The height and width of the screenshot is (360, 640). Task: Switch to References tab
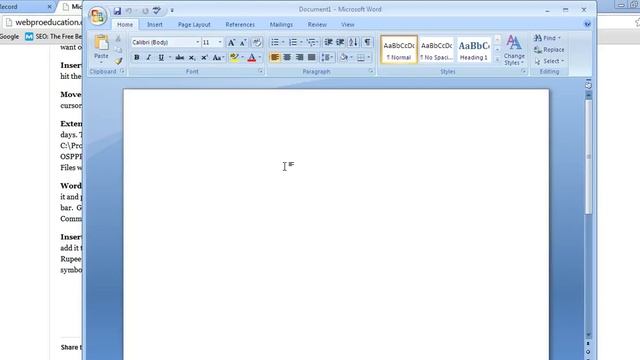point(240,24)
